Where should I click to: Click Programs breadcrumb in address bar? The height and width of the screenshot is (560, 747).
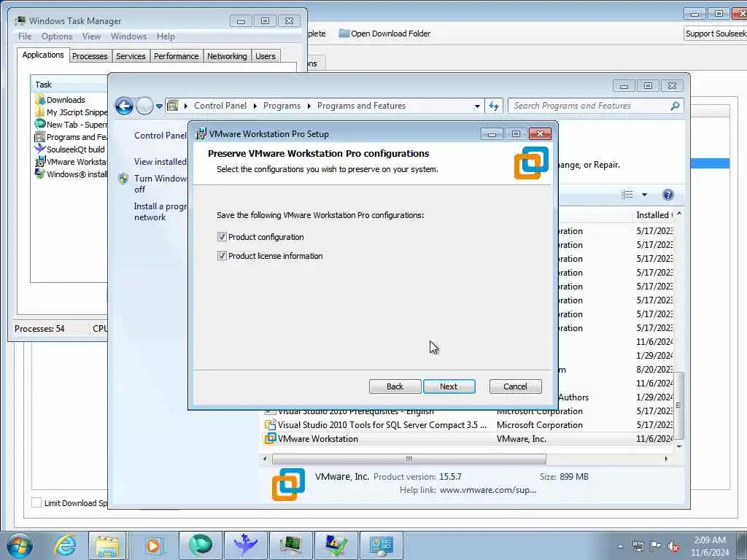pos(282,106)
